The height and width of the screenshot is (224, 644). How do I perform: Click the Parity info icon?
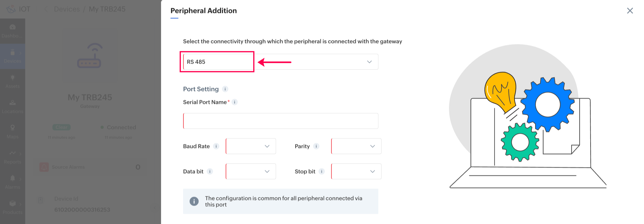tap(316, 146)
